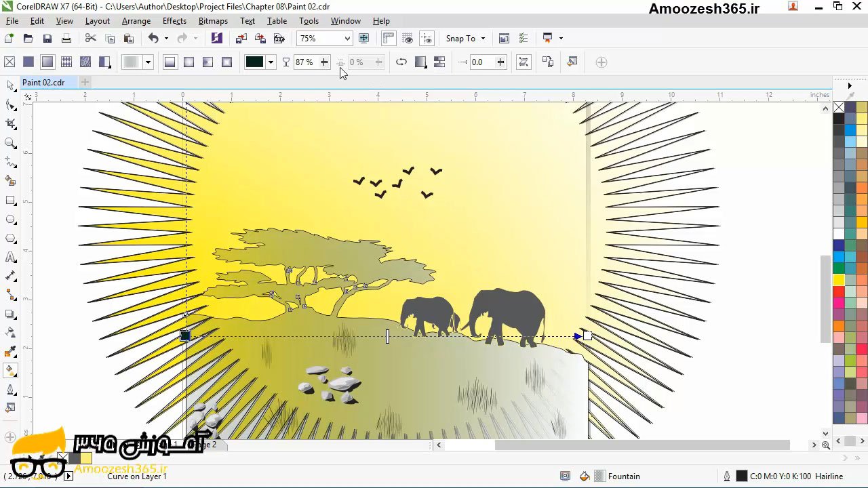Open the Two-color pattern fill flyout

coord(104,62)
